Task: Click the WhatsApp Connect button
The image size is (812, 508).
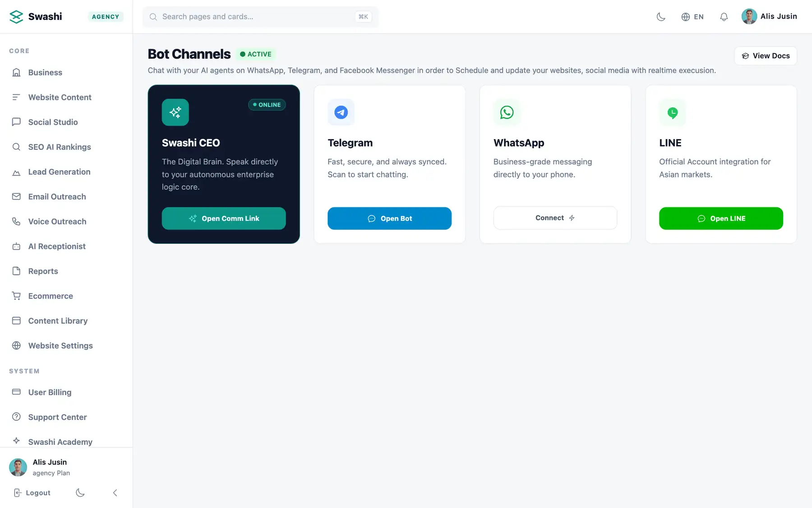Action: [x=555, y=218]
